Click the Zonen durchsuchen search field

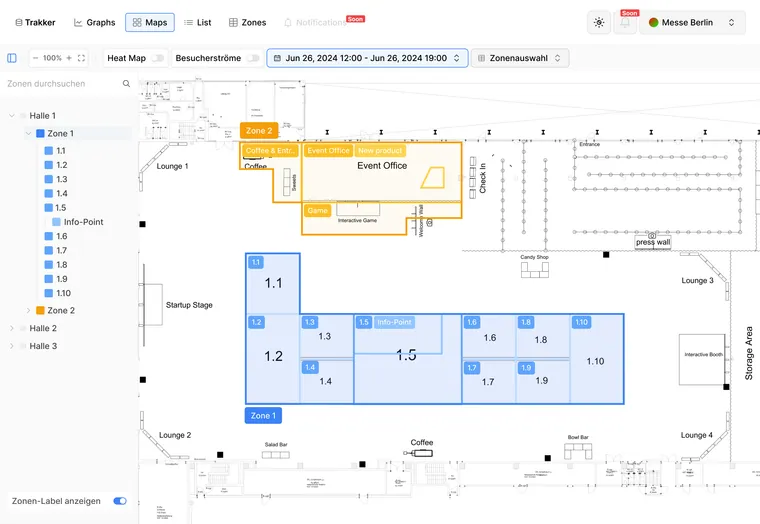coord(62,84)
